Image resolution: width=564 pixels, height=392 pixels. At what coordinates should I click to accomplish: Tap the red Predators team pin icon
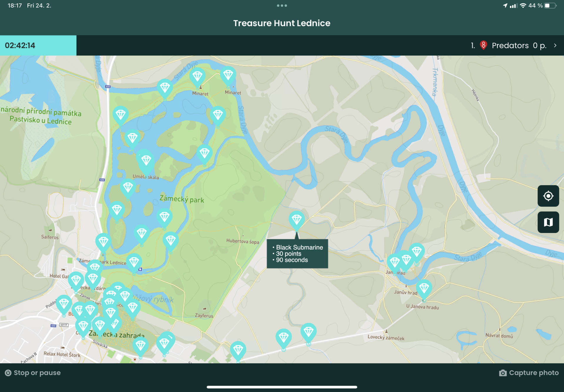point(483,45)
